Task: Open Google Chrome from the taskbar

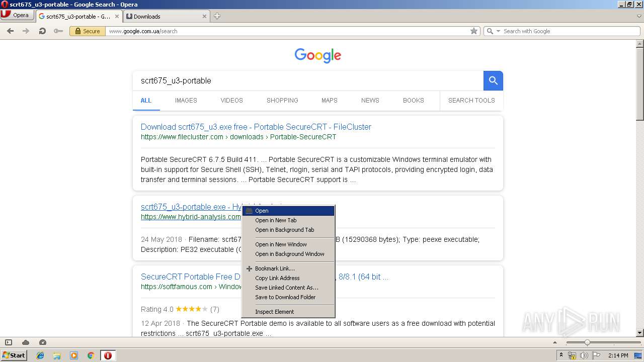Action: point(91,355)
